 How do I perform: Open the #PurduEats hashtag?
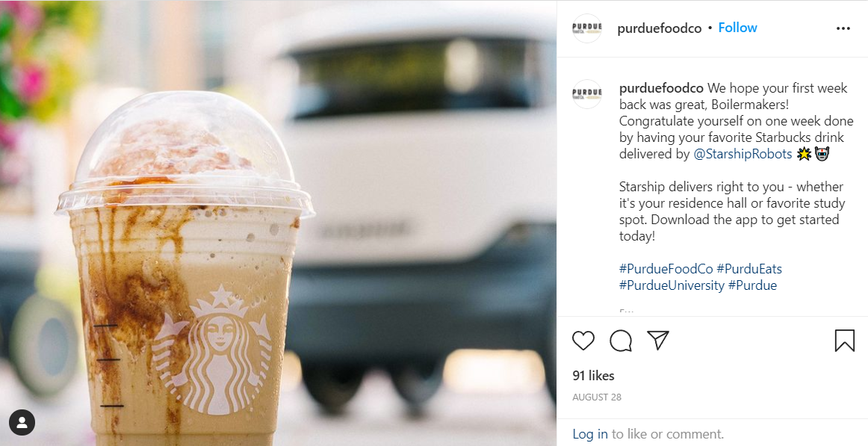[749, 269]
